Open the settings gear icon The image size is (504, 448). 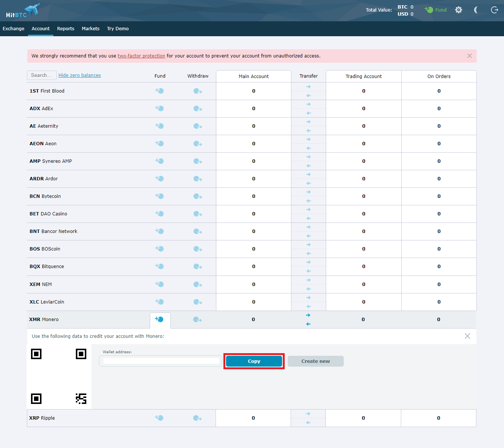(x=458, y=10)
